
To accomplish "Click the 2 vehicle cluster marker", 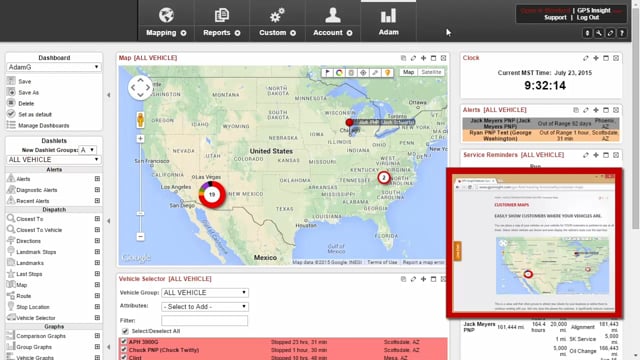I will [x=384, y=178].
